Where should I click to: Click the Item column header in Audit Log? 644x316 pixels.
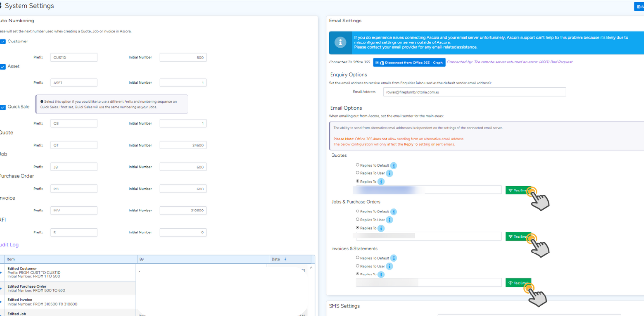[x=11, y=259]
